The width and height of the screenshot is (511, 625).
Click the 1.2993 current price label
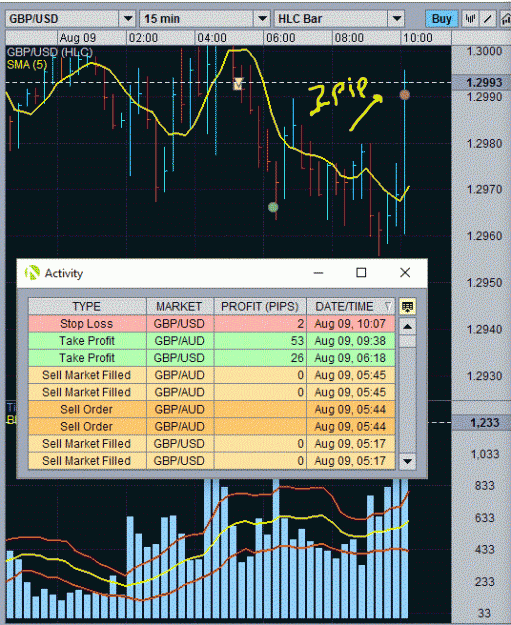484,83
